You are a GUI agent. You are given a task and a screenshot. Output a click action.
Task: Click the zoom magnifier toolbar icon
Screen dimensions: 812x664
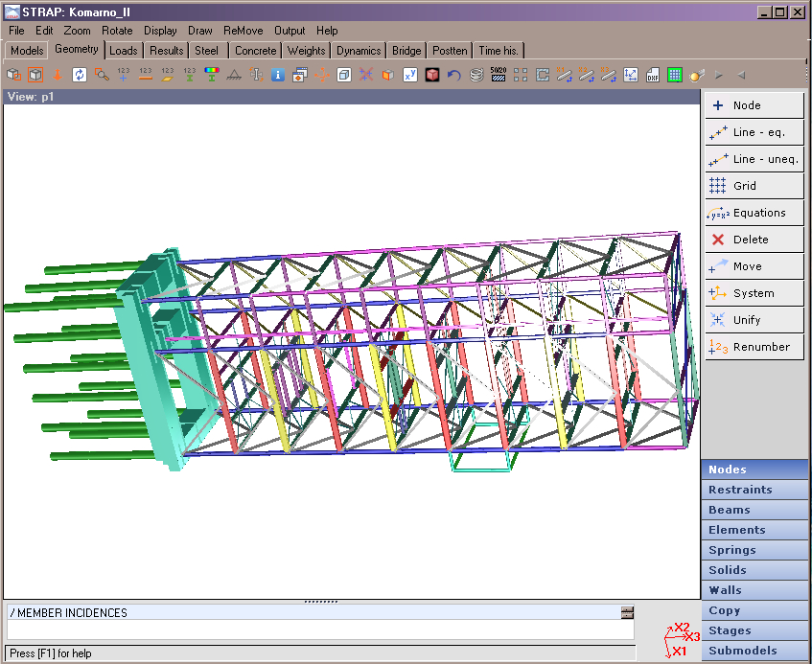[101, 75]
